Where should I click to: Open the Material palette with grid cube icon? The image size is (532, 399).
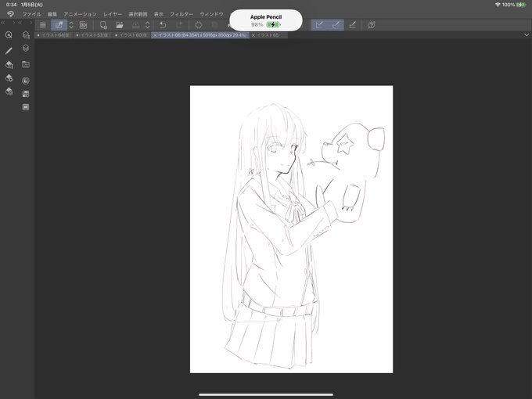point(26,35)
